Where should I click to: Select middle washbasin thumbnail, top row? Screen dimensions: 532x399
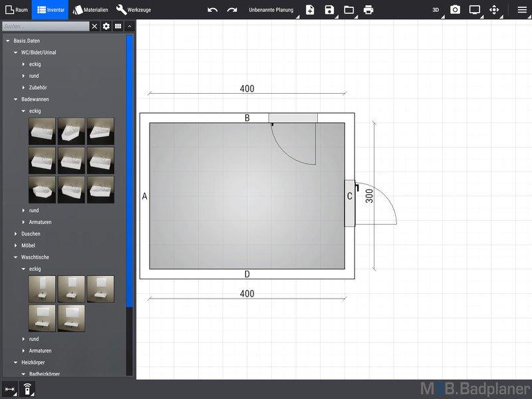coord(71,289)
